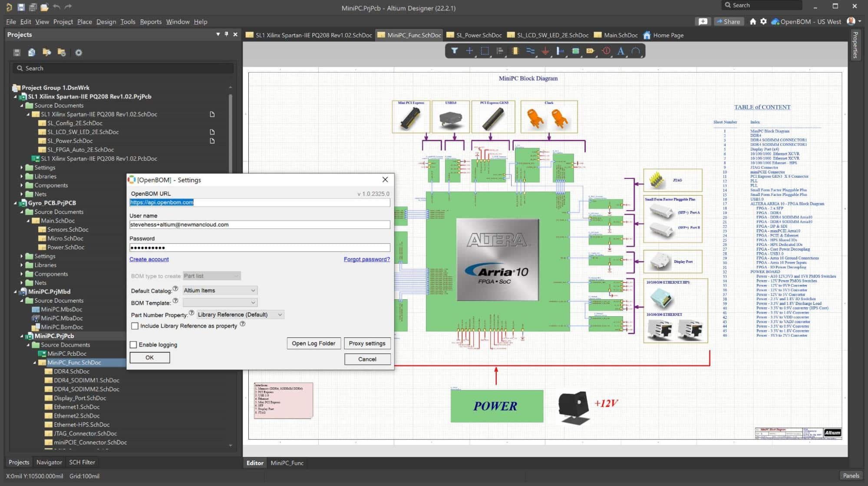Activate the move/cross tool in active bar
The height and width of the screenshot is (486, 868).
[469, 51]
